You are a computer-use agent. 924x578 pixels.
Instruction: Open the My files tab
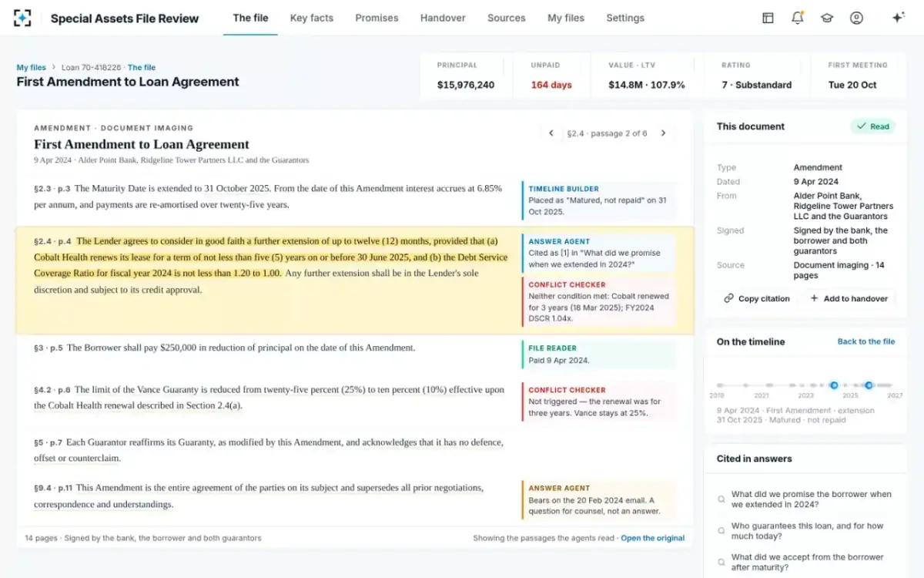click(x=566, y=18)
